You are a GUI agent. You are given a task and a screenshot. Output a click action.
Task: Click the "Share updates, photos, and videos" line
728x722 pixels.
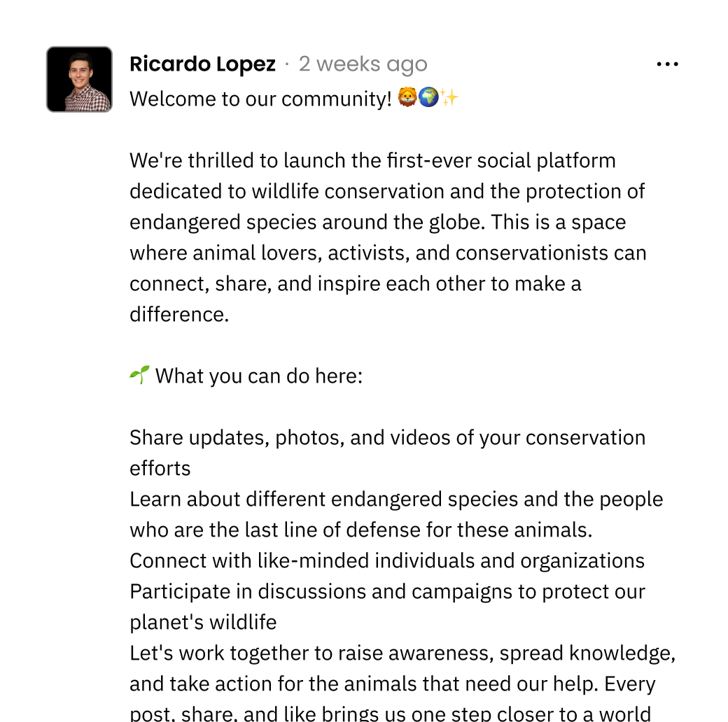387,437
